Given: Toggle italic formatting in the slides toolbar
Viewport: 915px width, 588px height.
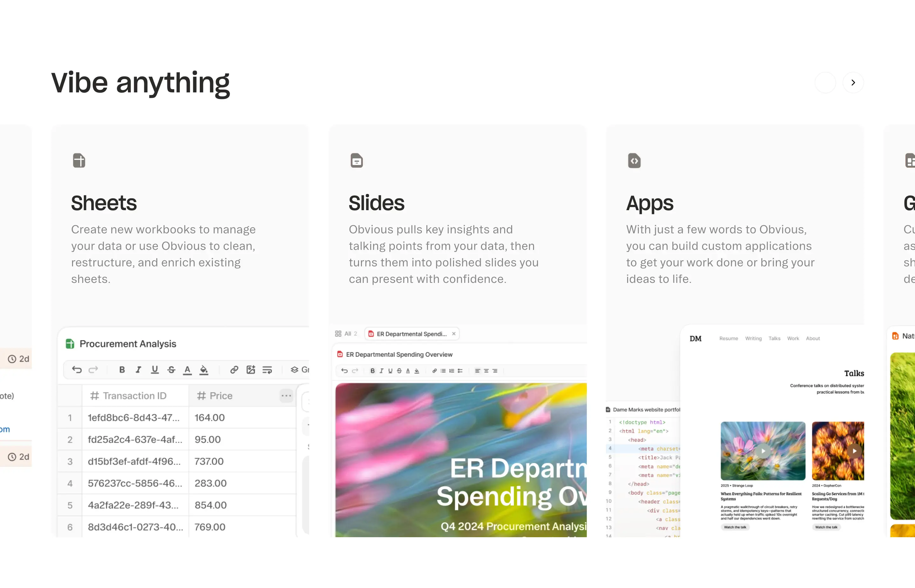Looking at the screenshot, I should pyautogui.click(x=381, y=371).
